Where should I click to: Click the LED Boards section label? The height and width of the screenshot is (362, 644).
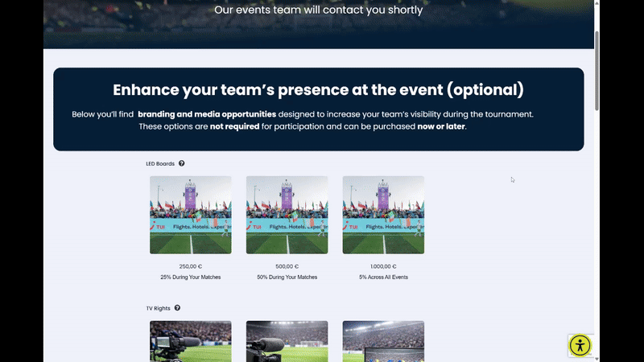pyautogui.click(x=160, y=164)
